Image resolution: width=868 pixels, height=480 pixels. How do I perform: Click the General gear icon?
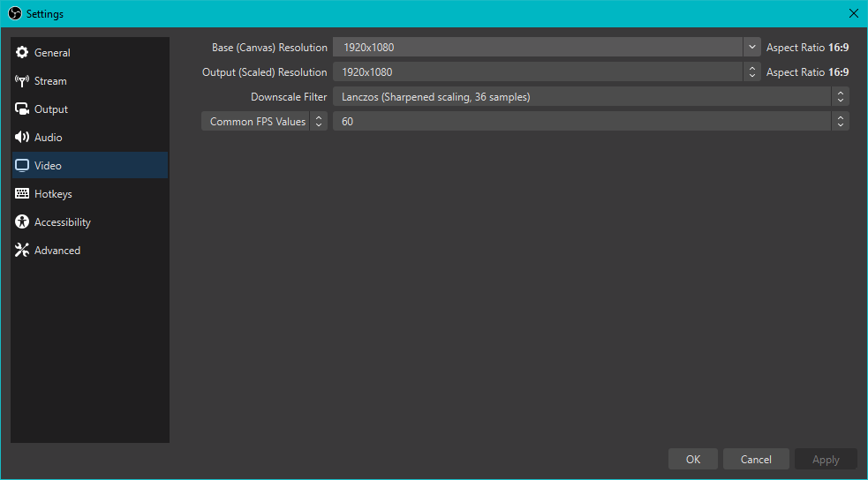pyautogui.click(x=22, y=53)
